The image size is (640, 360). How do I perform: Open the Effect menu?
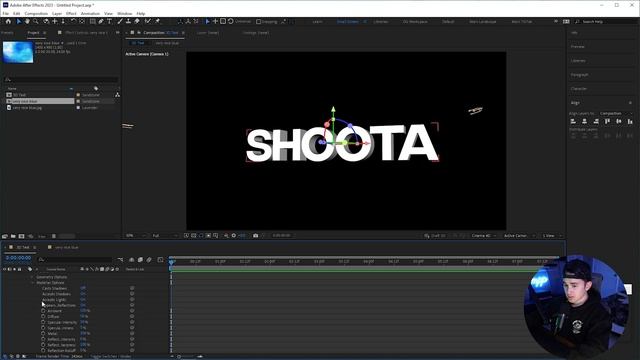71,13
